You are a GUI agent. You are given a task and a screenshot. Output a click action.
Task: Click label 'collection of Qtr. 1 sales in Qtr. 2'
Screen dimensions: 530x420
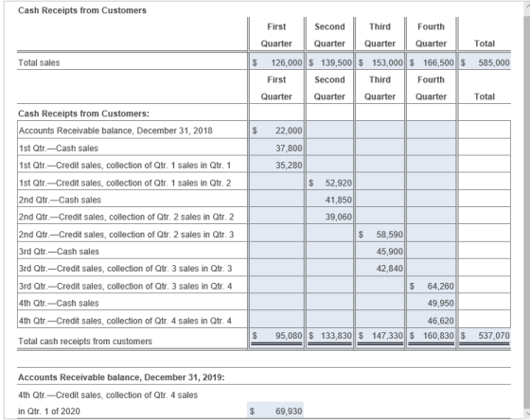pos(168,184)
